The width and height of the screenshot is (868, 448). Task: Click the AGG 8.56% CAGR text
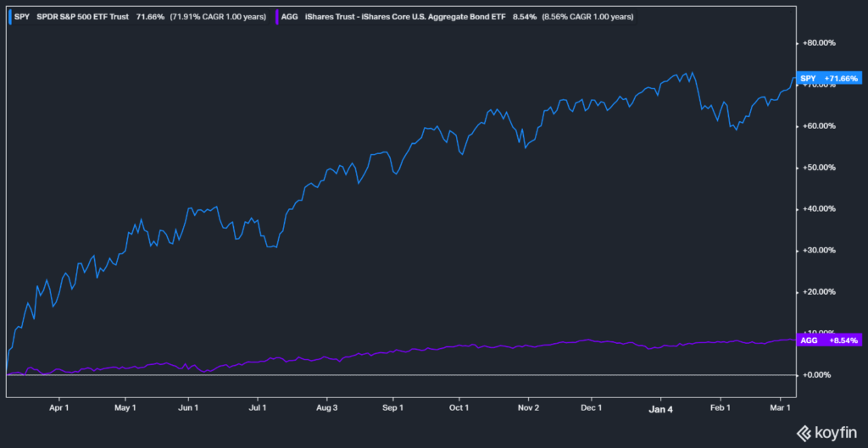pyautogui.click(x=587, y=17)
